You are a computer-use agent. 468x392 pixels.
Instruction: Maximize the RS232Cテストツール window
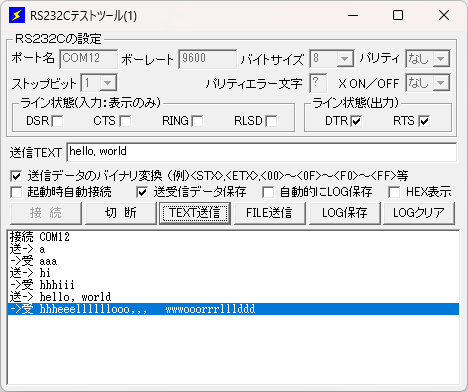(398, 15)
